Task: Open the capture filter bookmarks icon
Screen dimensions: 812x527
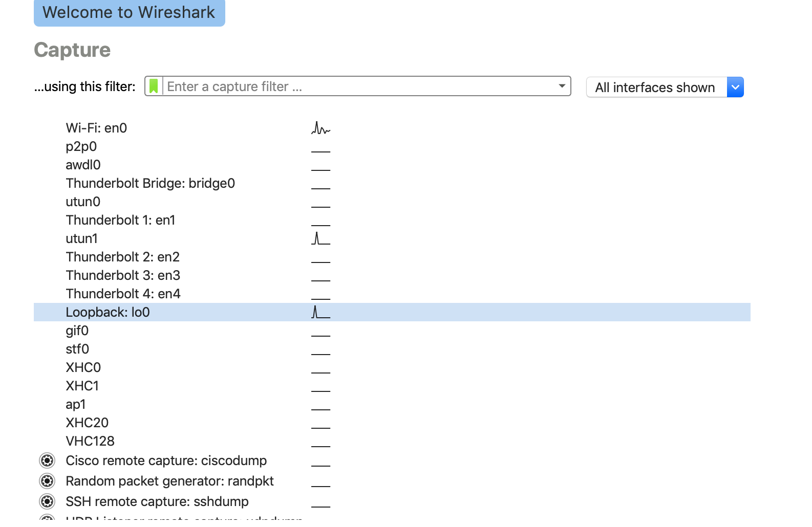Action: click(154, 86)
